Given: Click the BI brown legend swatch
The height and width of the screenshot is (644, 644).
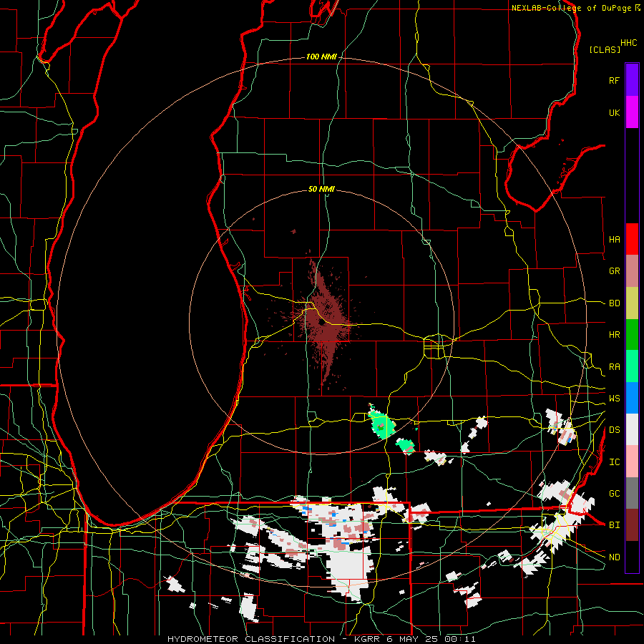Looking at the screenshot, I should click(632, 525).
